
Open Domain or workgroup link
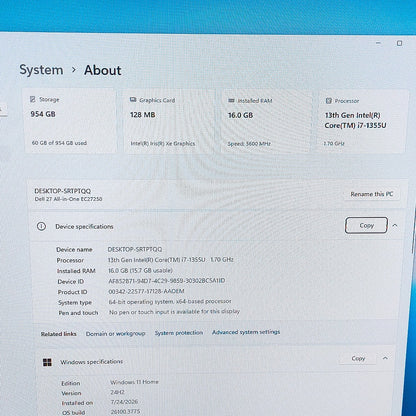[115, 334]
